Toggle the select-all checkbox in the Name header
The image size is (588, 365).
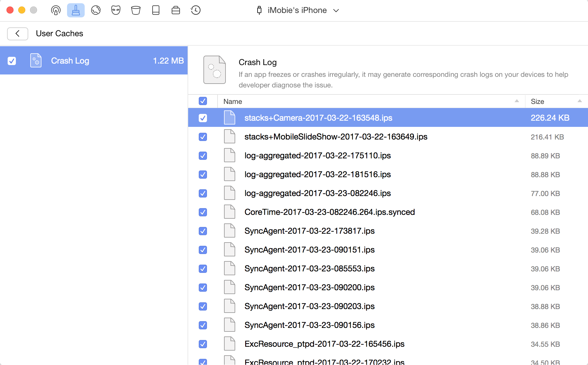(x=203, y=101)
